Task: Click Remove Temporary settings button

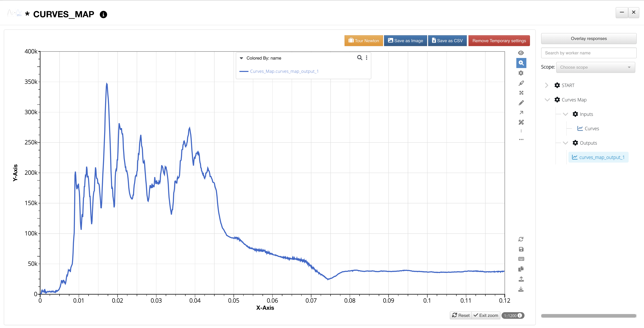Action: click(x=499, y=41)
